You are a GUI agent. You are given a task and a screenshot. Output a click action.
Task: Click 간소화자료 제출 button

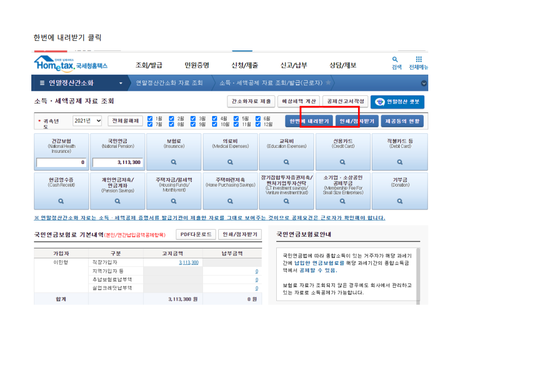[x=251, y=101]
